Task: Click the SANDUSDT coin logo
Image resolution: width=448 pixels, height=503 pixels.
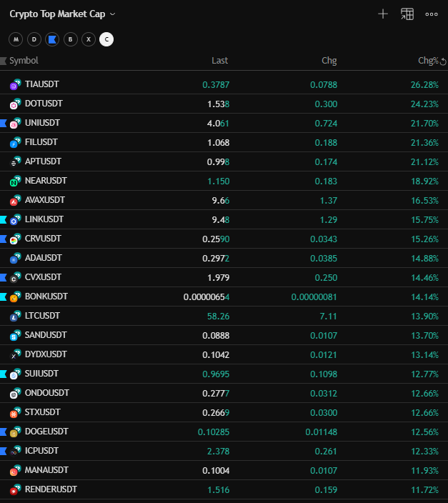Action: (x=15, y=335)
